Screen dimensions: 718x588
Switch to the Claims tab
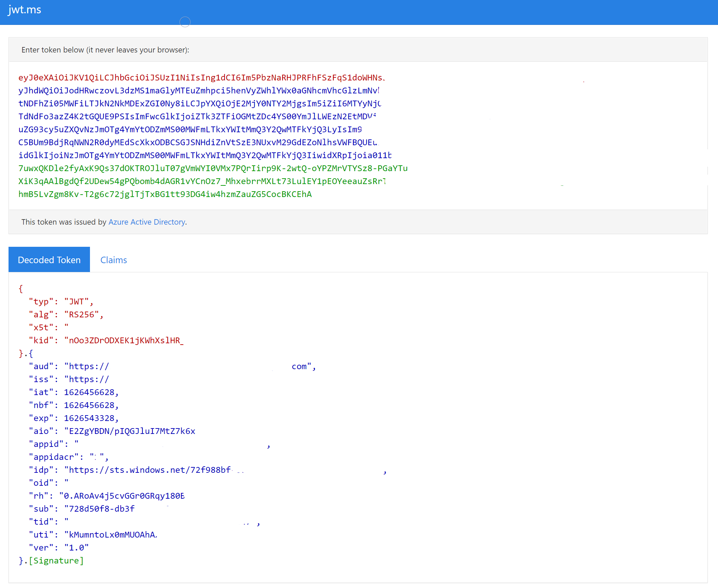point(113,260)
